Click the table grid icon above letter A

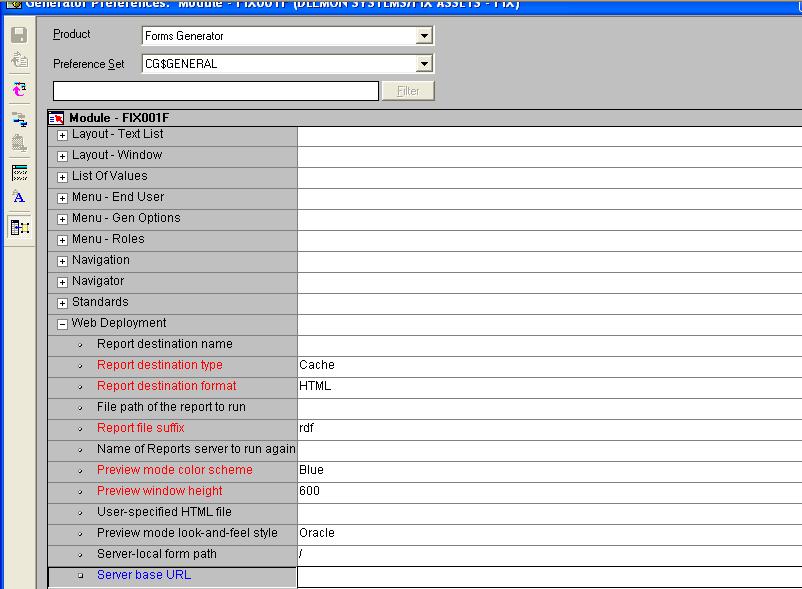tap(18, 173)
